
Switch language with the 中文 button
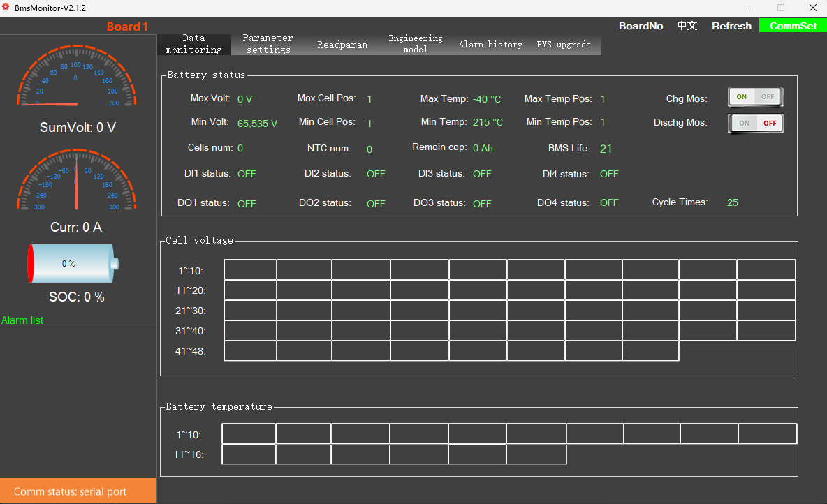pos(687,26)
